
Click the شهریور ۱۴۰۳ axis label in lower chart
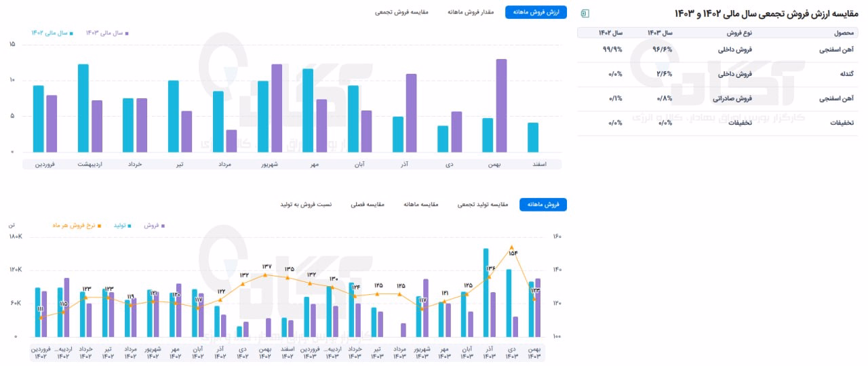422,352
